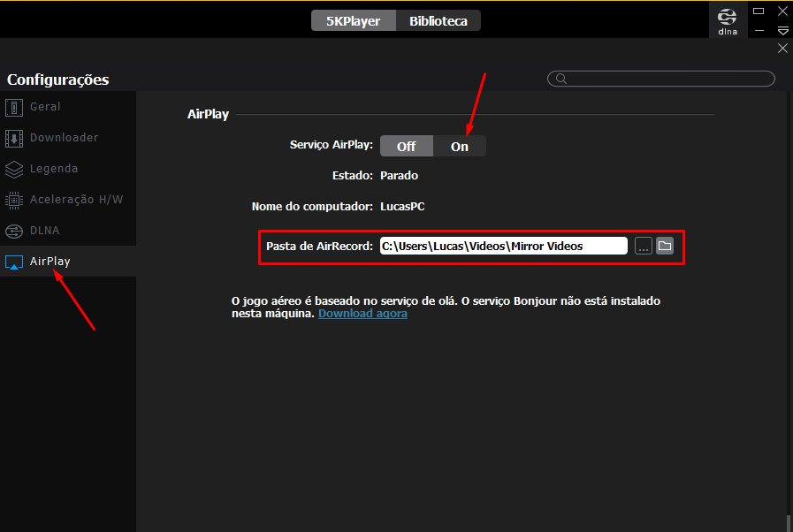Viewport: 793px width, 532px height.
Task: Open DLNA settings in the sidebar
Action: tap(44, 231)
